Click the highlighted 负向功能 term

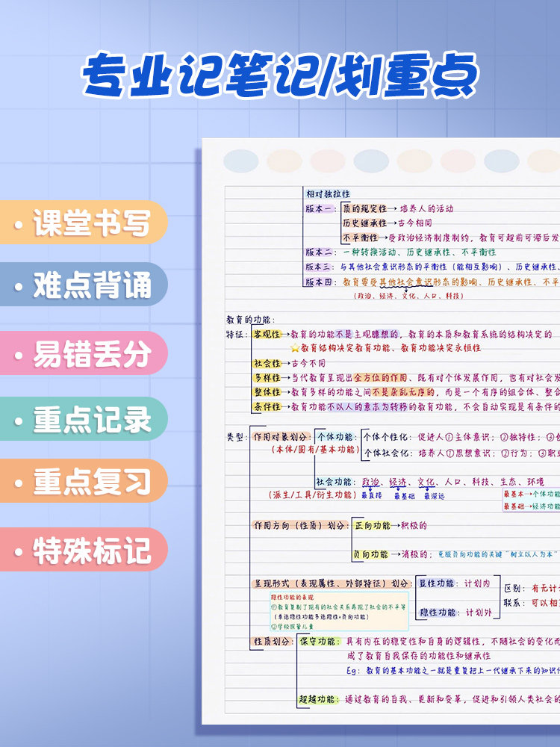pos(371,554)
